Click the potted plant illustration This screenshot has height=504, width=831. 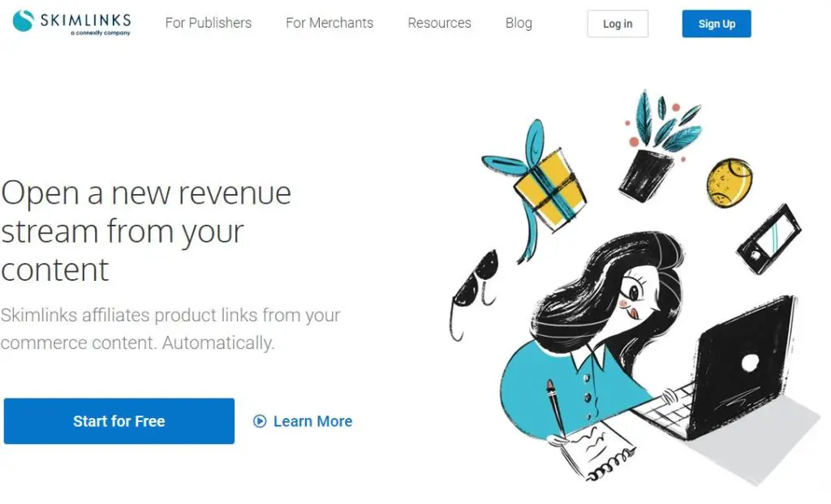657,147
